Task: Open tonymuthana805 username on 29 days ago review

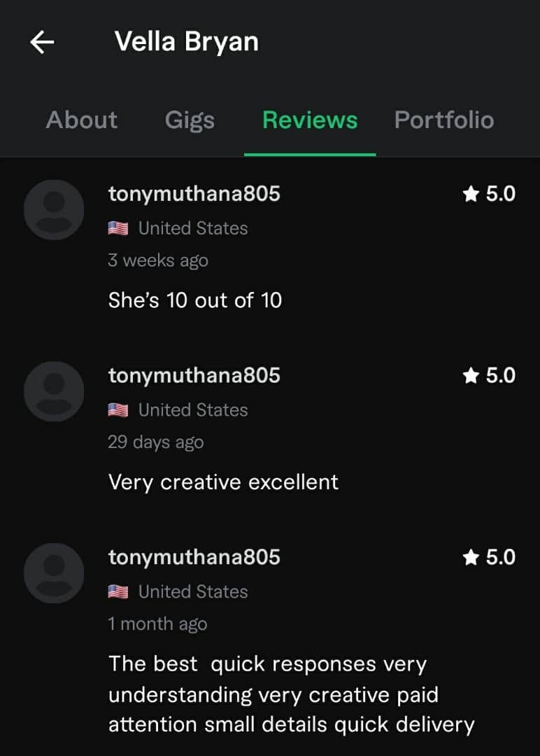Action: tap(194, 376)
